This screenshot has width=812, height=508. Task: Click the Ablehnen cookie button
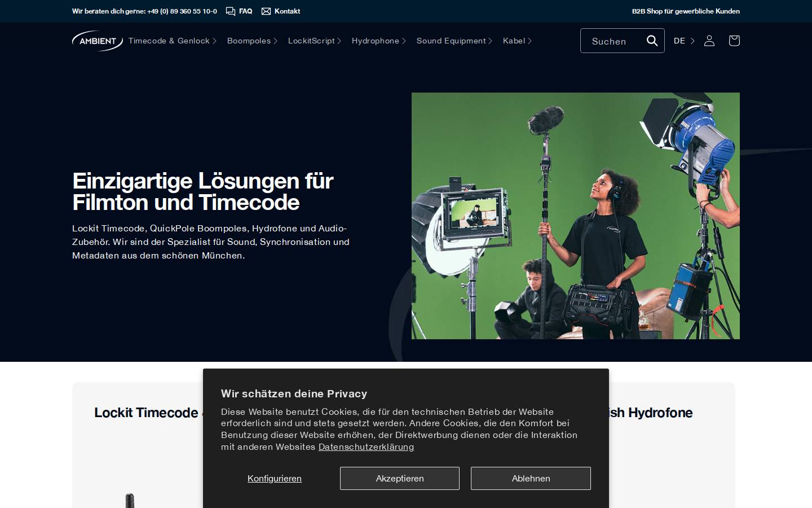(531, 478)
